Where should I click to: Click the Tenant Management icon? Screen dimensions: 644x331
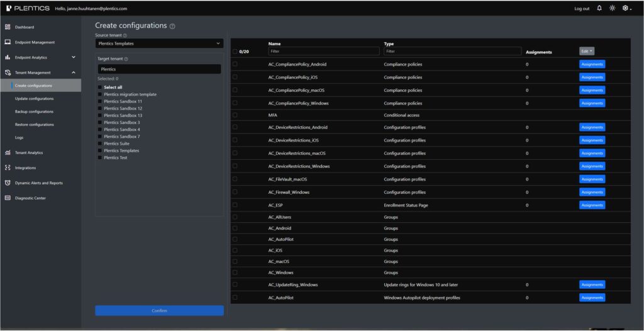tap(8, 73)
